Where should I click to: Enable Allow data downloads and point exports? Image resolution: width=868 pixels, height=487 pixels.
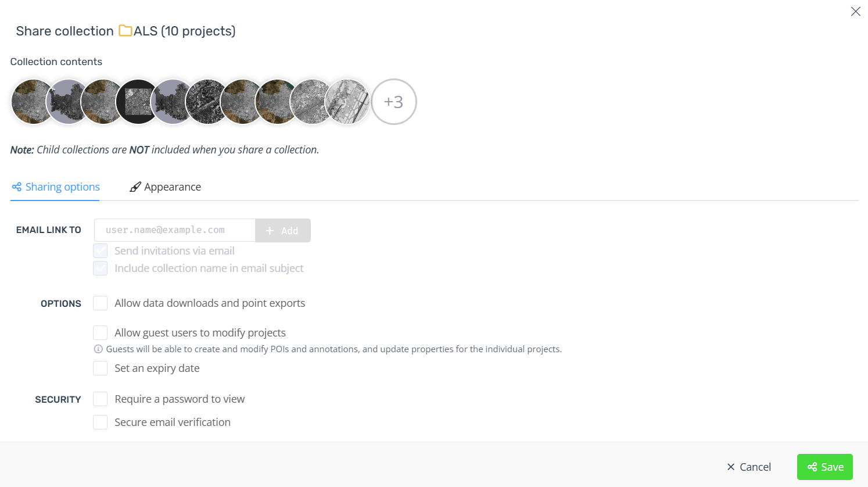(101, 303)
